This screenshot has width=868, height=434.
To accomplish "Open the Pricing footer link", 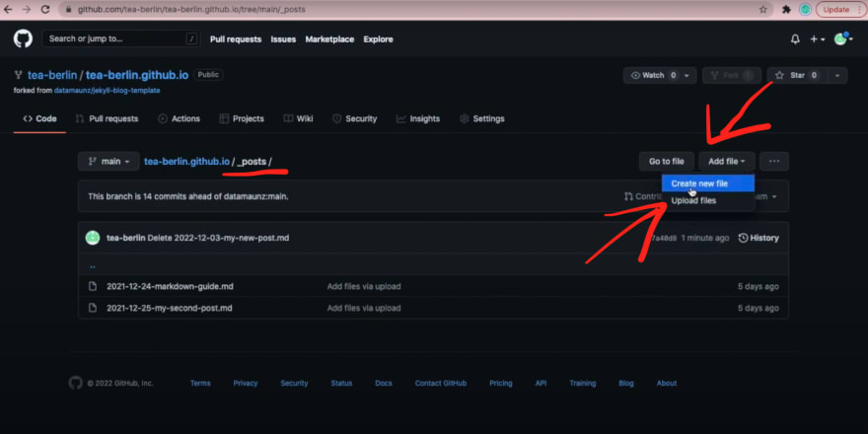I will tap(501, 383).
